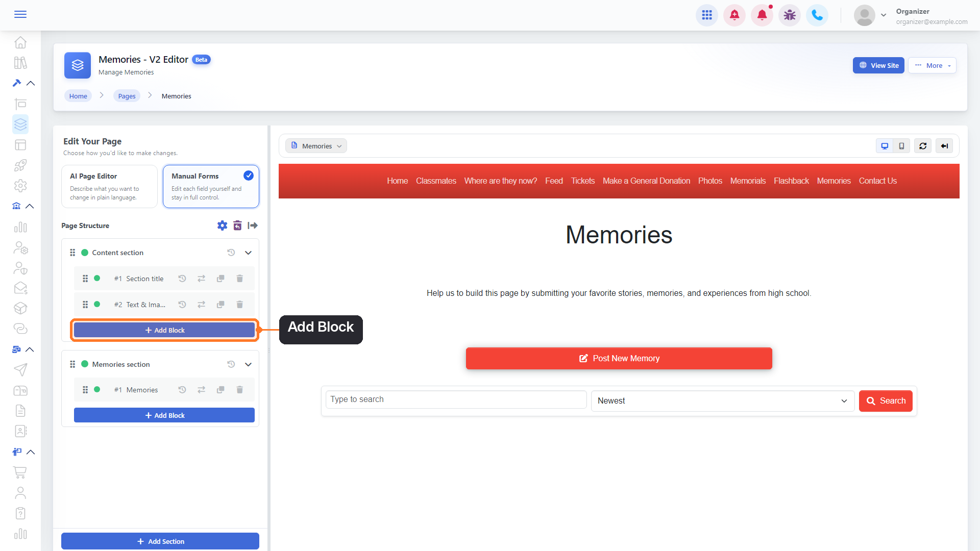Open Classmates in site navigation
Viewport: 980px width, 551px height.
tap(436, 181)
